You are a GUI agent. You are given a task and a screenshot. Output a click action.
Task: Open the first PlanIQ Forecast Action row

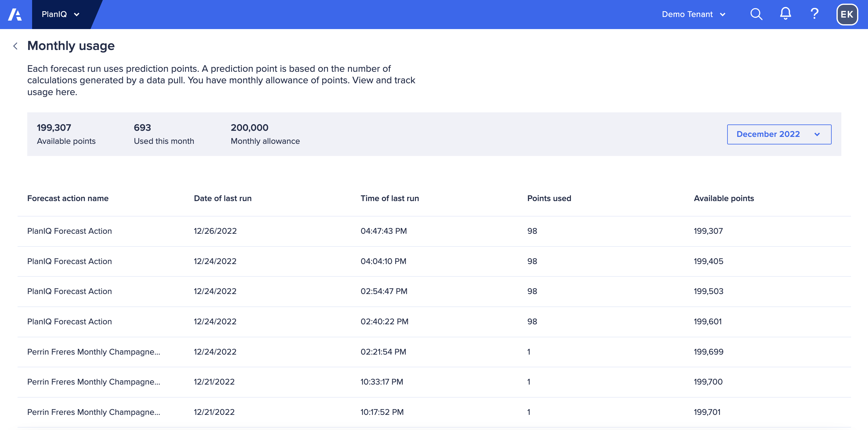[69, 231]
